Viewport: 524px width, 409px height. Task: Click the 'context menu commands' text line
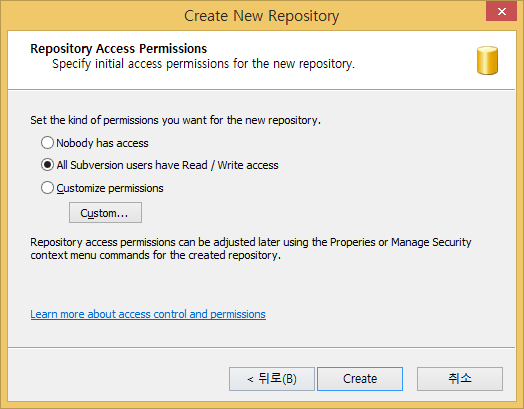coord(155,255)
